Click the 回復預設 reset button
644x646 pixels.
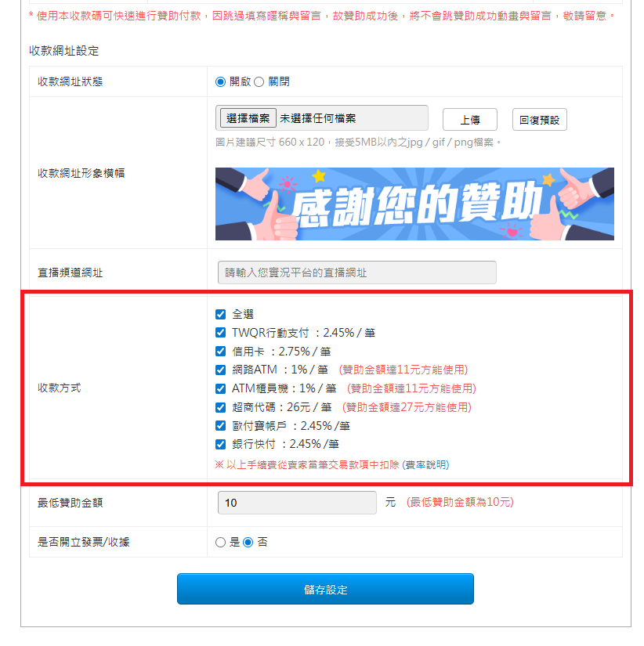coord(539,120)
